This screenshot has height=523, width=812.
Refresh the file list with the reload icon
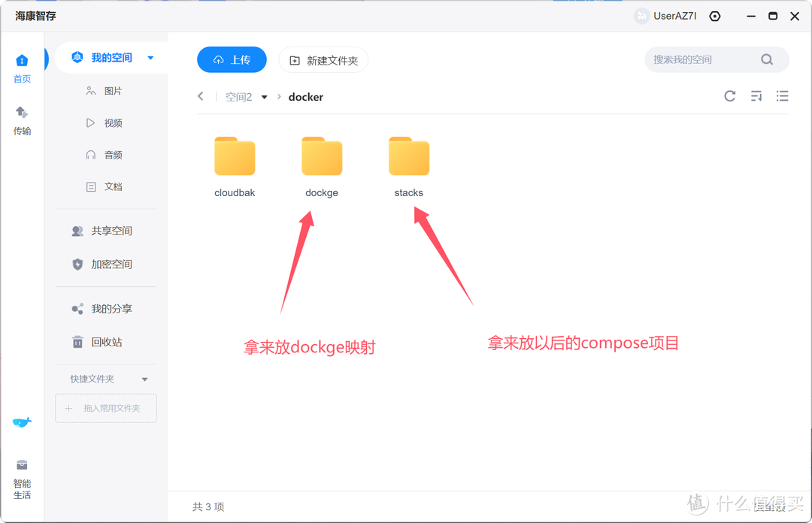[729, 96]
